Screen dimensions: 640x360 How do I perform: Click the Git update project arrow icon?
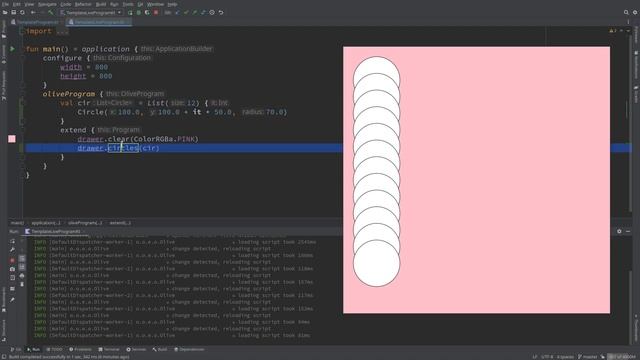[177, 13]
